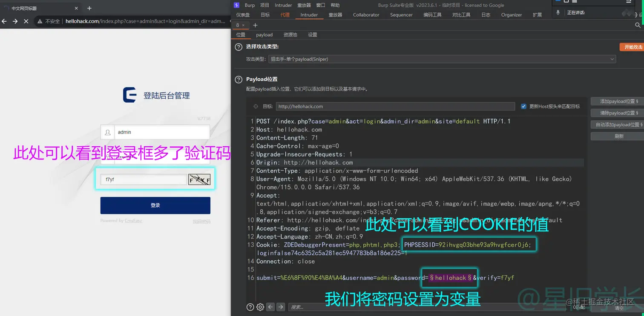Refresh the captcha image
Image resolution: width=644 pixels, height=316 pixels.
click(199, 180)
